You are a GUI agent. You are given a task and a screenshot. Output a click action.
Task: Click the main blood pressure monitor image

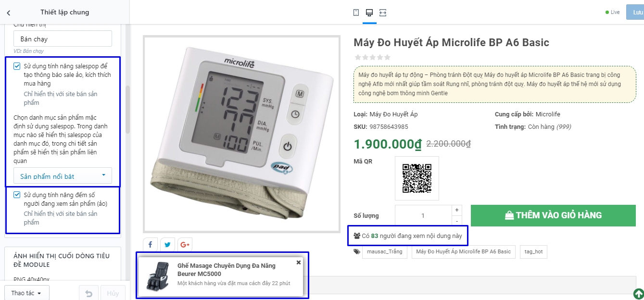(x=241, y=134)
